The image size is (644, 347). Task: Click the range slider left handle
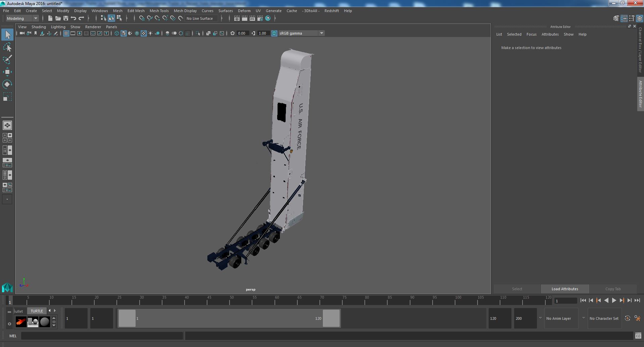[x=127, y=318]
